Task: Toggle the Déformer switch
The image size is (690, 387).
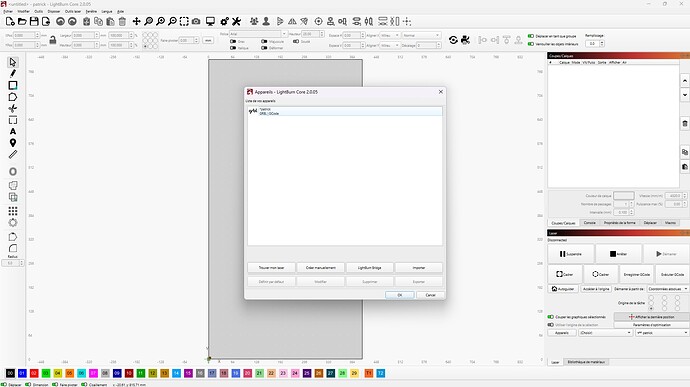Action: pos(264,48)
